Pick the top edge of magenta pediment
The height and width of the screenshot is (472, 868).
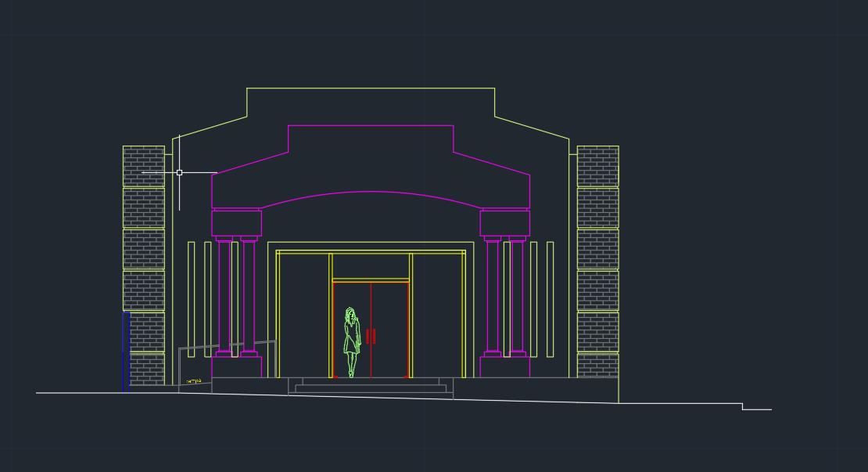(371, 125)
